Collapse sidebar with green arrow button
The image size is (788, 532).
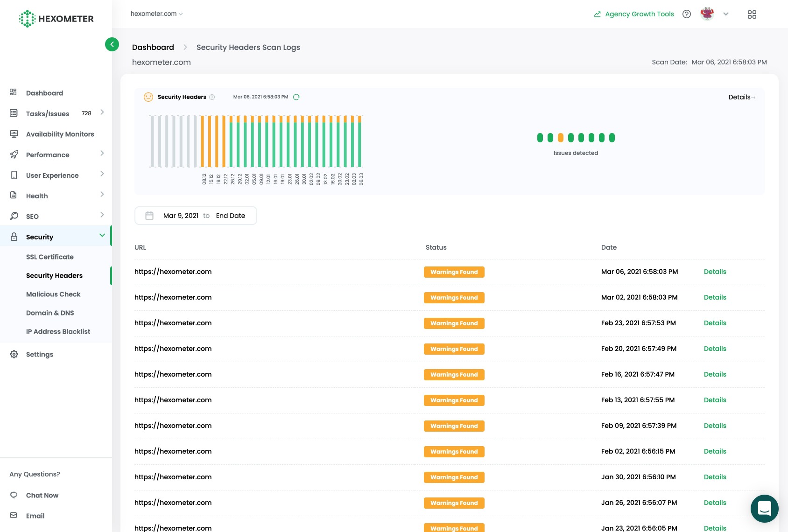coord(112,44)
